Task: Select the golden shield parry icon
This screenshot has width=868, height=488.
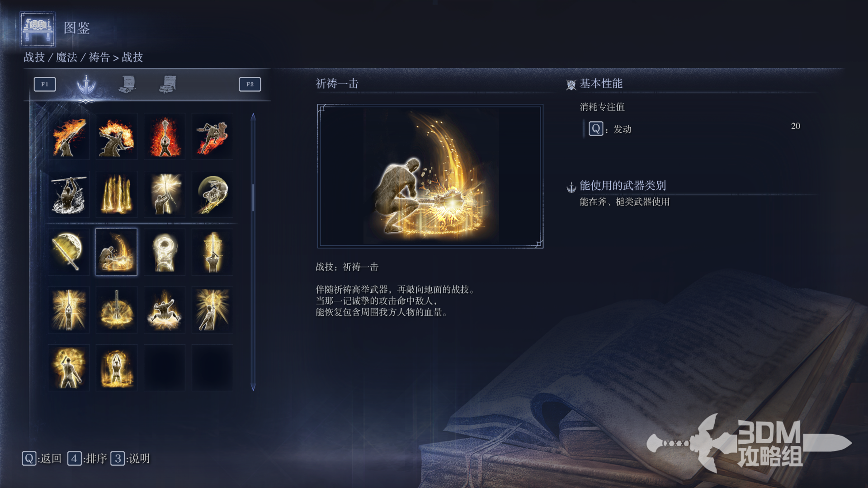Action: 69,252
